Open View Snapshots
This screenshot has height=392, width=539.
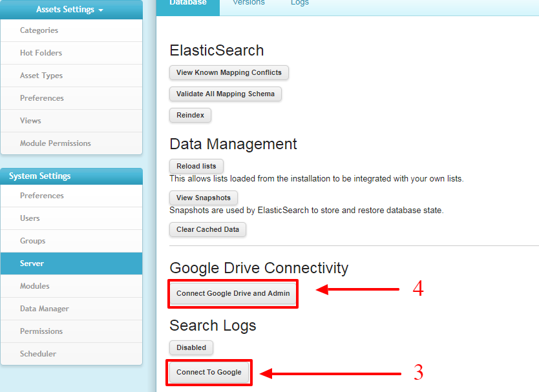point(204,198)
